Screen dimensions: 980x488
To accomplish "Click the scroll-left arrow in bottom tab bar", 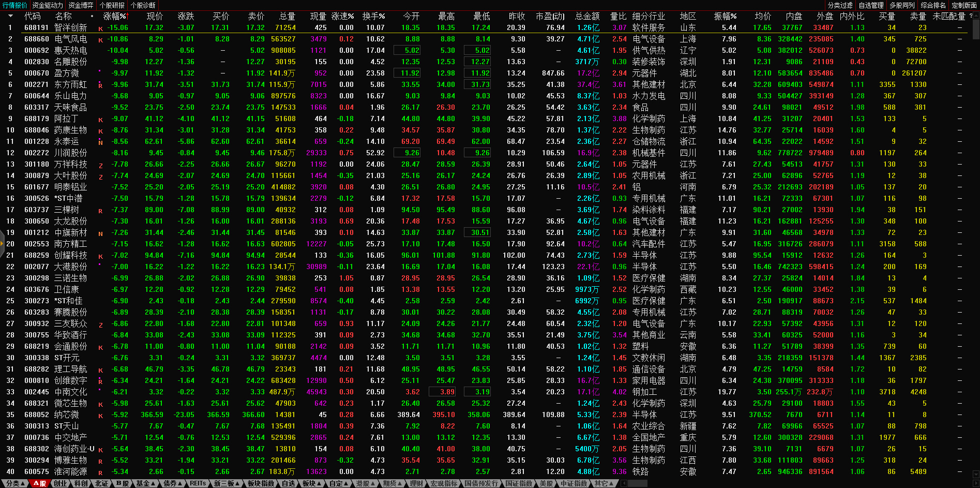I will [624, 483].
